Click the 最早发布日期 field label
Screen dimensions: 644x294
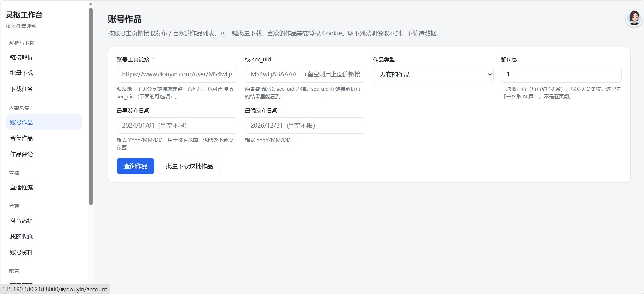tap(133, 110)
